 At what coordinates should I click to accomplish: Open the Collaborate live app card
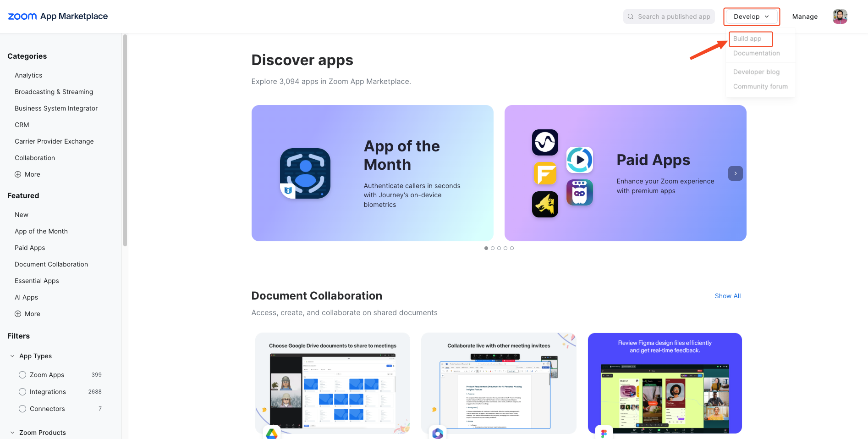coord(499,383)
